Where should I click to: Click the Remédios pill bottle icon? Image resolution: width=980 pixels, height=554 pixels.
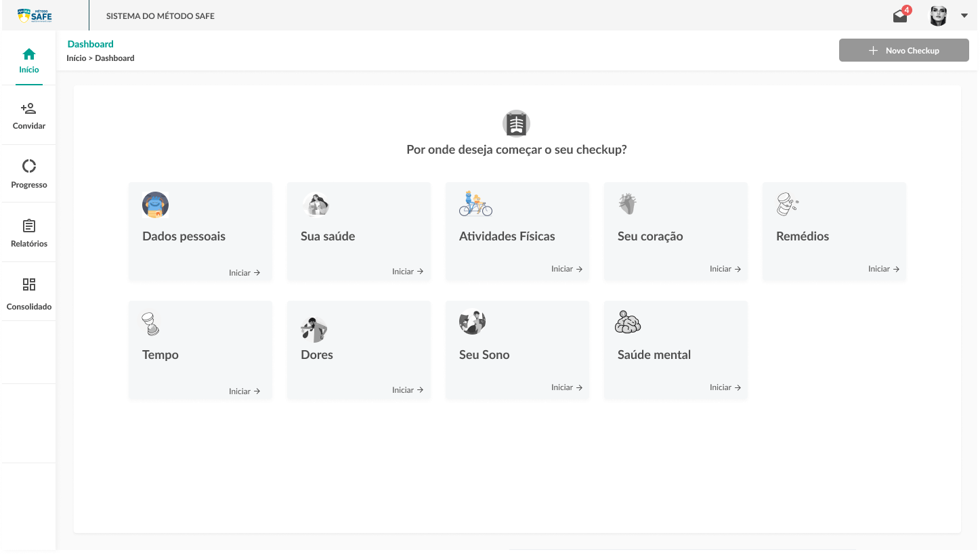[x=787, y=204]
